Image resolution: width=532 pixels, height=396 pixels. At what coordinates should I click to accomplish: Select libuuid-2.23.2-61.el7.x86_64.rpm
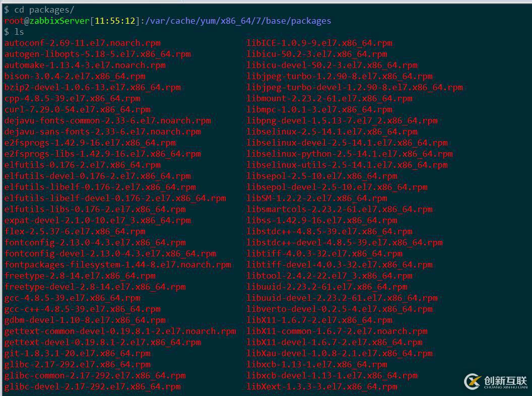pyautogui.click(x=327, y=287)
